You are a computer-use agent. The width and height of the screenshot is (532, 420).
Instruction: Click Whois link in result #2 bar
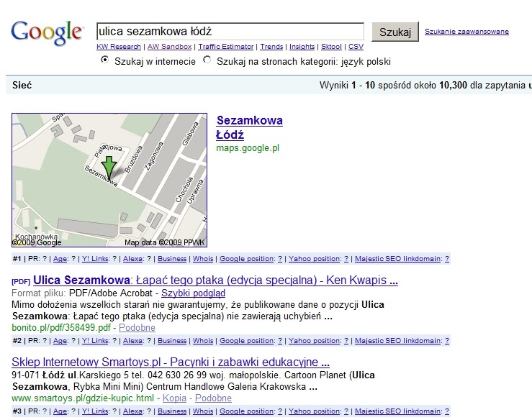point(203,341)
